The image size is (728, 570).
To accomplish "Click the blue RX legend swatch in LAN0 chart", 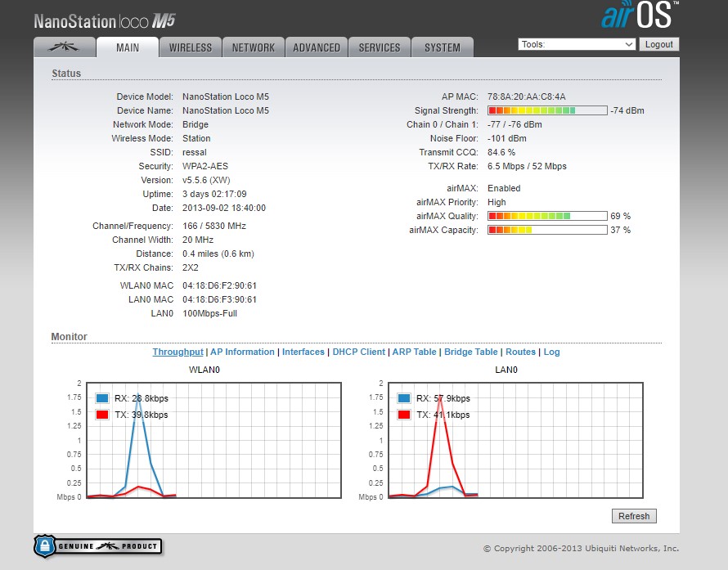I will tap(404, 397).
